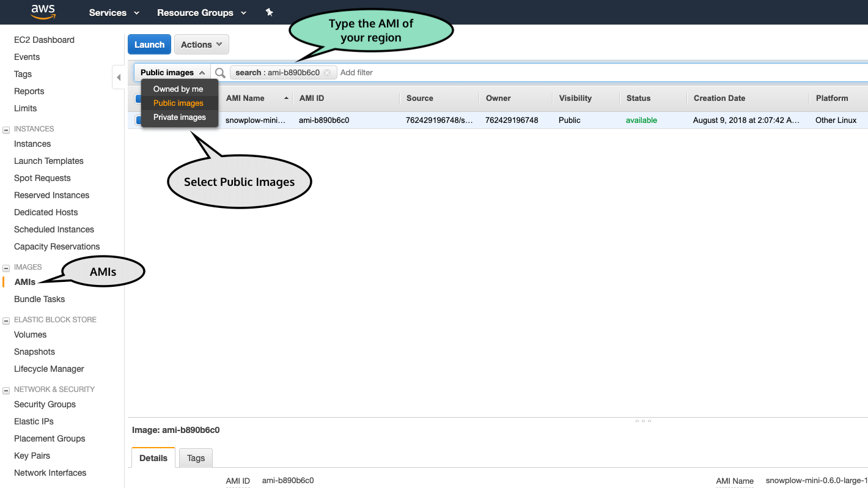868x488 pixels.
Task: Open Launch Templates
Action: pyautogui.click(x=49, y=161)
